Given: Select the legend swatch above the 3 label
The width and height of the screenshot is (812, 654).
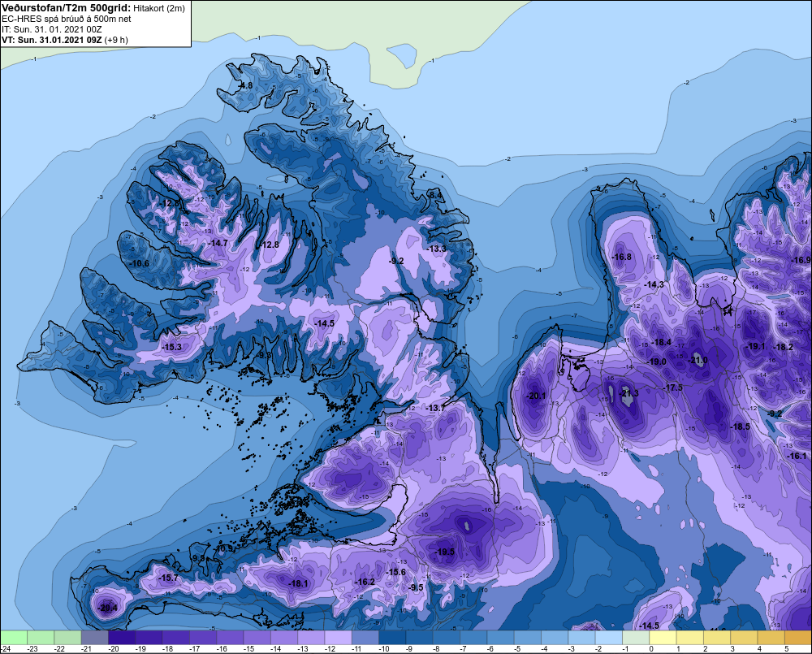Looking at the screenshot, I should [744, 637].
